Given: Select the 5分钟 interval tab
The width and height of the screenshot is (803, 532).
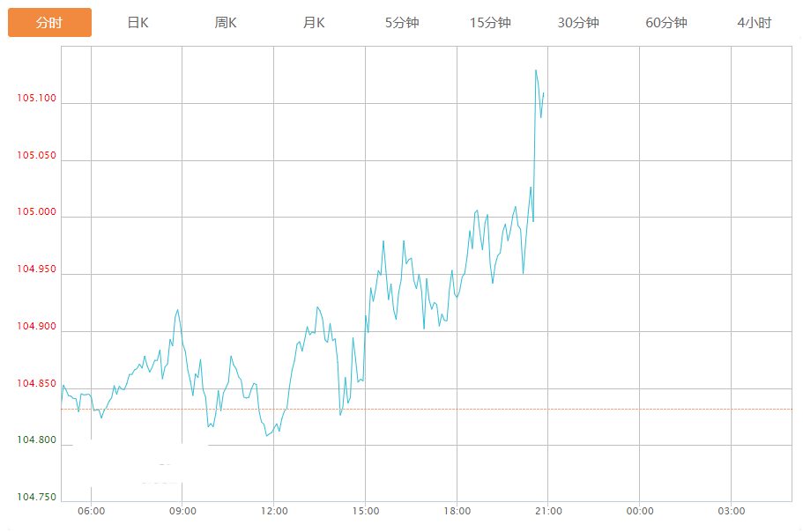Looking at the screenshot, I should (x=402, y=23).
